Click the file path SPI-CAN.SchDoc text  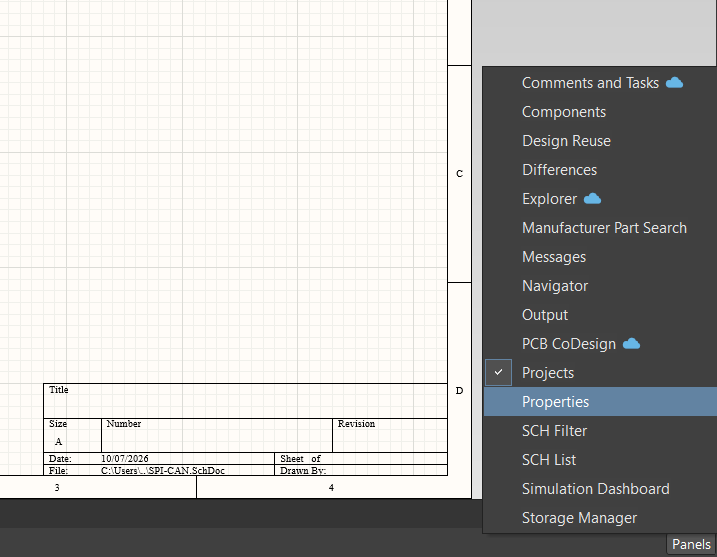coord(163,470)
